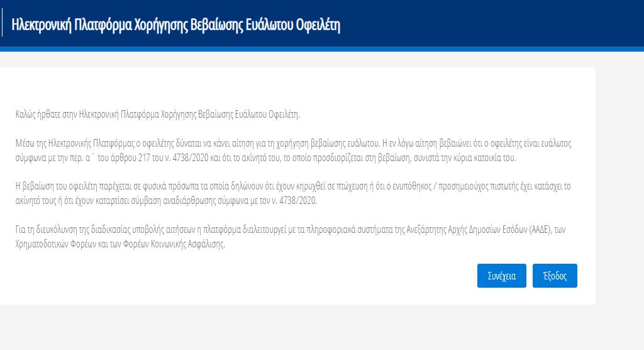The height and width of the screenshot is (350, 644).
Task: Click the 'Καλώς ήρθατε' welcome sentence
Action: pyautogui.click(x=158, y=114)
